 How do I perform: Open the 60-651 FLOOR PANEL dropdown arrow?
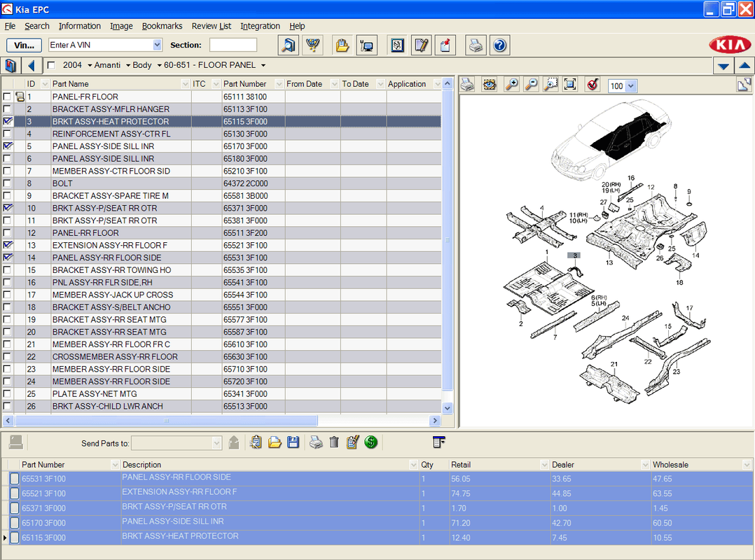click(263, 65)
